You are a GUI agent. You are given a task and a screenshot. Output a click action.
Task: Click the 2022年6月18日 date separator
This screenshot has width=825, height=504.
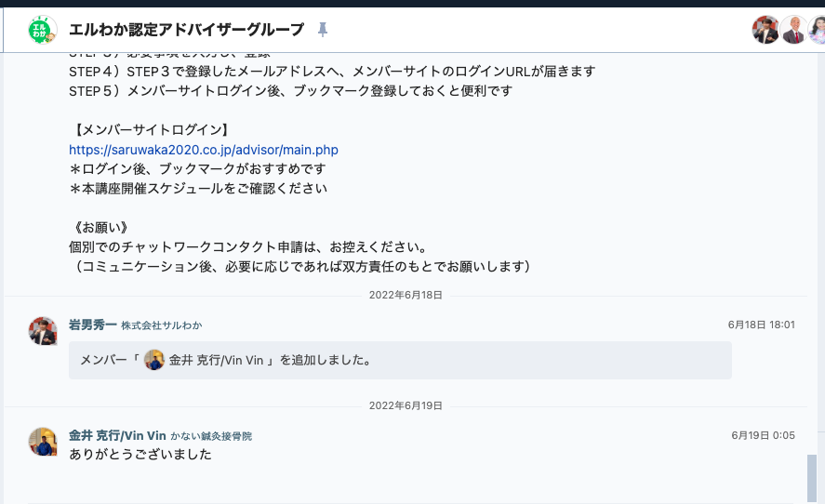pos(406,295)
